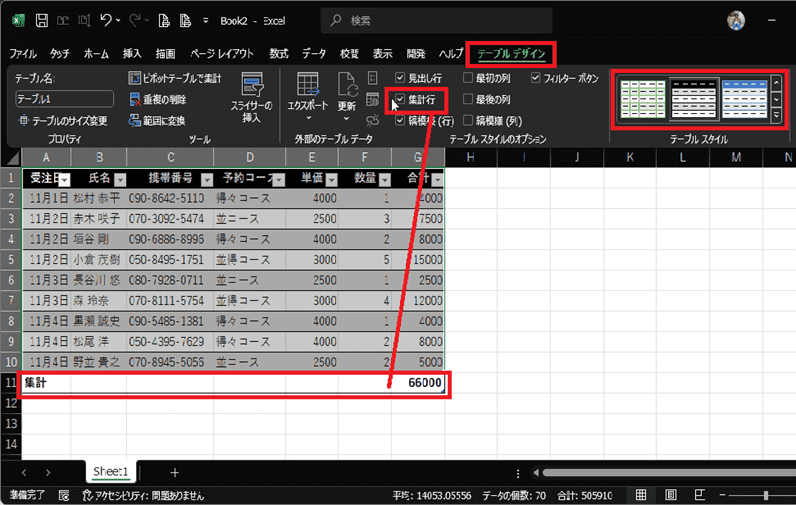Add a new sheet with plus icon

coord(174,471)
